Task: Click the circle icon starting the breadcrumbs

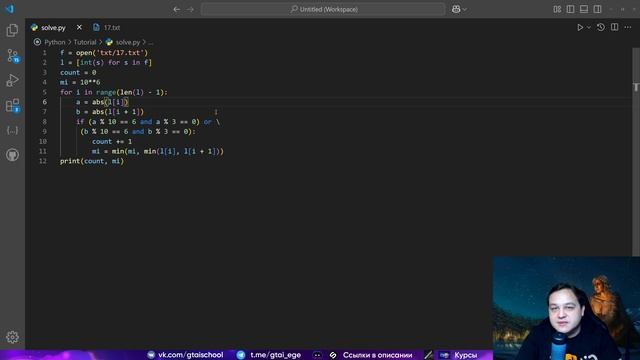Action: pos(37,42)
